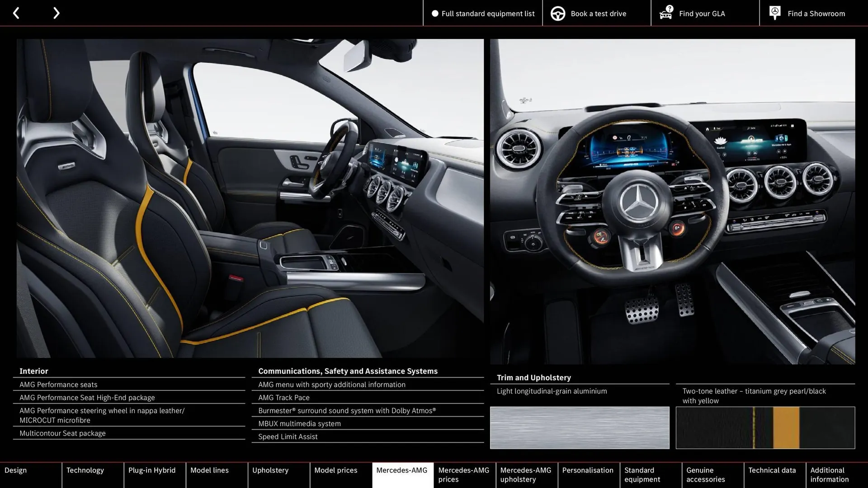Click Book a test drive
This screenshot has height=488, width=868.
coord(598,13)
